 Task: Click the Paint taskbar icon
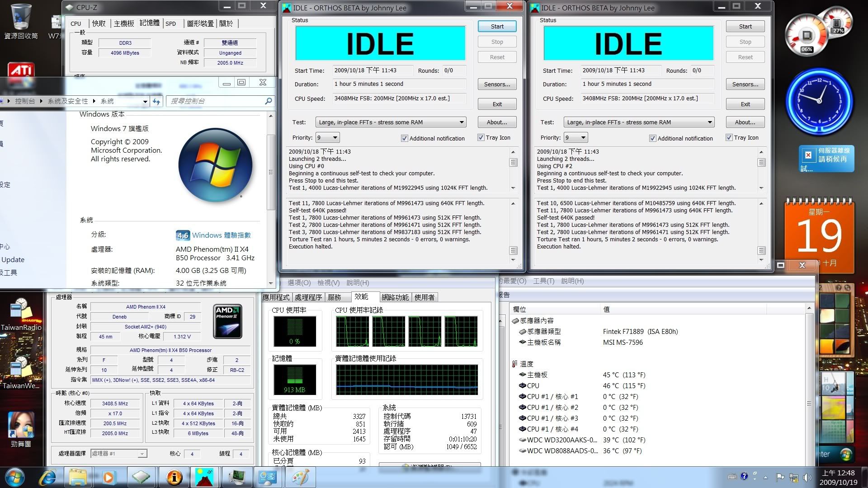(x=300, y=477)
